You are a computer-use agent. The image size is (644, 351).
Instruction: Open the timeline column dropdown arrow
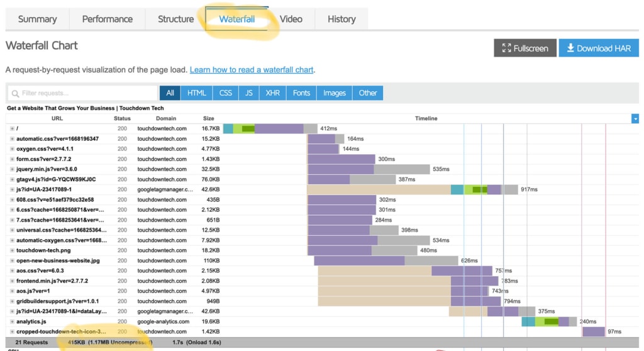[635, 118]
